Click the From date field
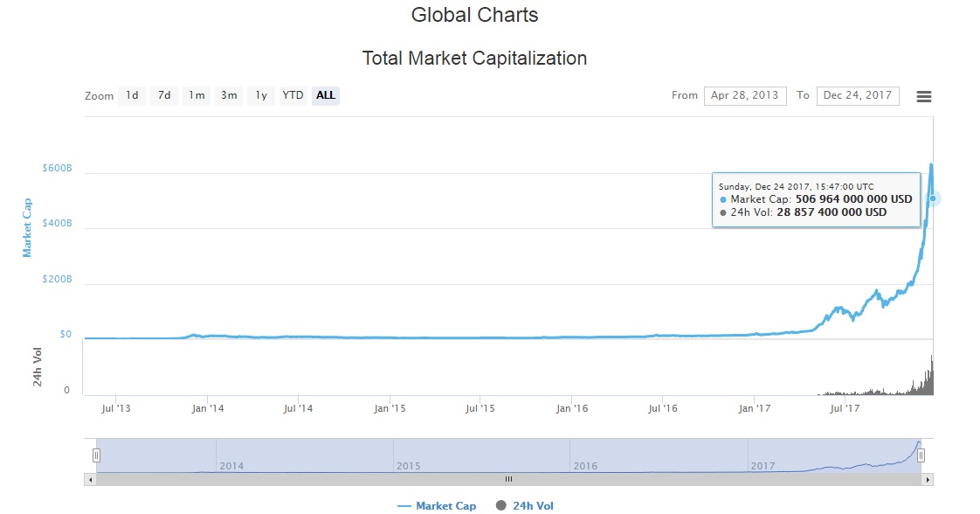This screenshot has height=514, width=980. [x=744, y=95]
